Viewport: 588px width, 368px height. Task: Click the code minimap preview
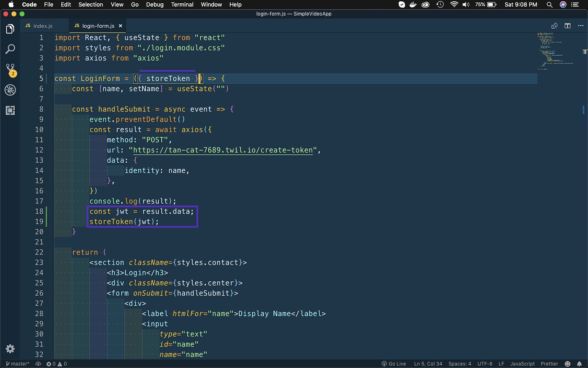click(x=556, y=50)
